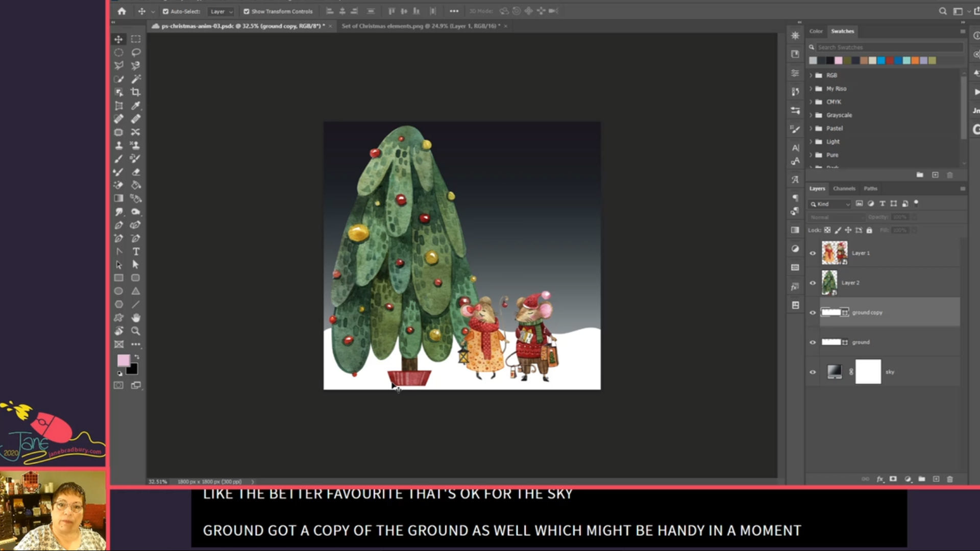Select the Eyedropper tool

click(136, 106)
